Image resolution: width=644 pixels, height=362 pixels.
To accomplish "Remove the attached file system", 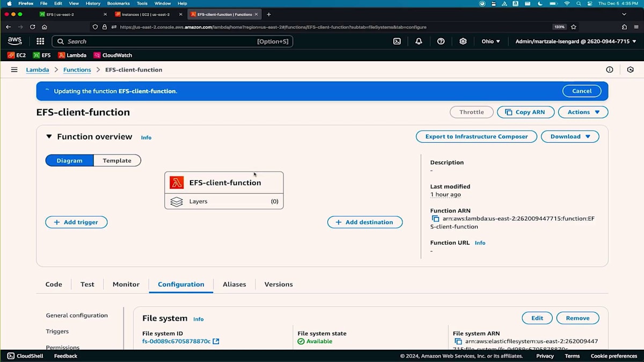I will 577,318.
